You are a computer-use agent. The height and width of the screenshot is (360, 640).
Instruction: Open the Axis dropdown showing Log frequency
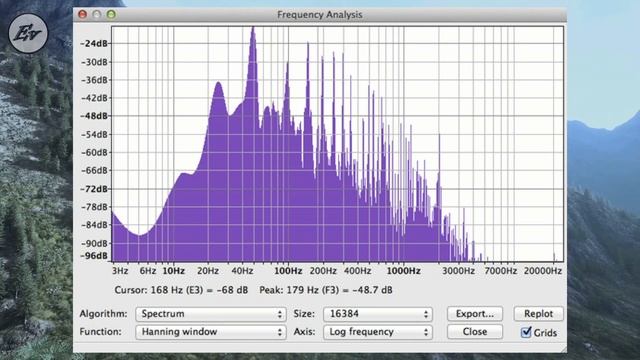click(x=378, y=332)
